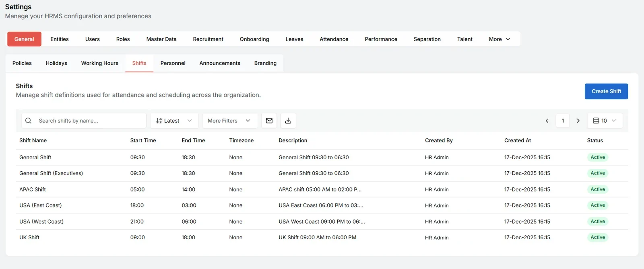644x269 pixels.
Task: Open the rows per page 10 dropdown
Action: click(605, 121)
